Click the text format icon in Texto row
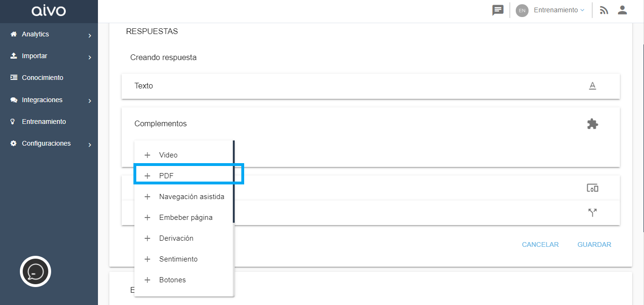Image resolution: width=644 pixels, height=305 pixels. click(592, 86)
